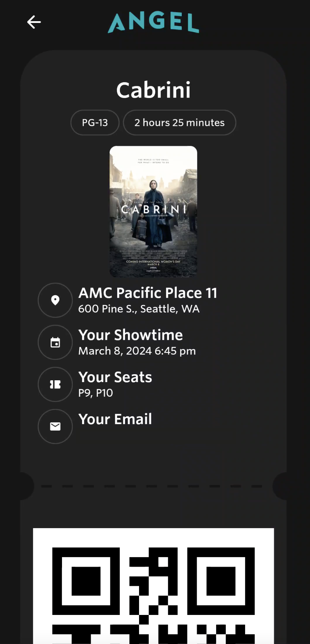Click the location pin icon
310x644 pixels.
tap(55, 300)
